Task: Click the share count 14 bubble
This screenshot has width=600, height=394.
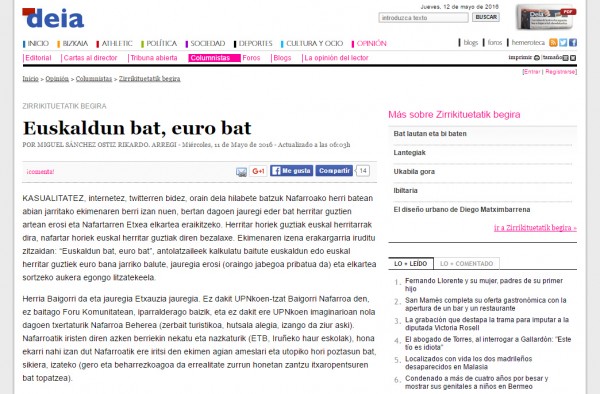Action: pyautogui.click(x=363, y=171)
